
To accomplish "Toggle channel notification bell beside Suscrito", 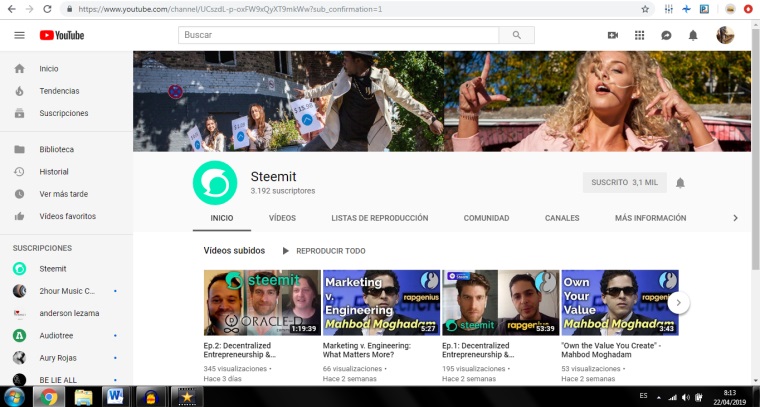I will tap(681, 183).
